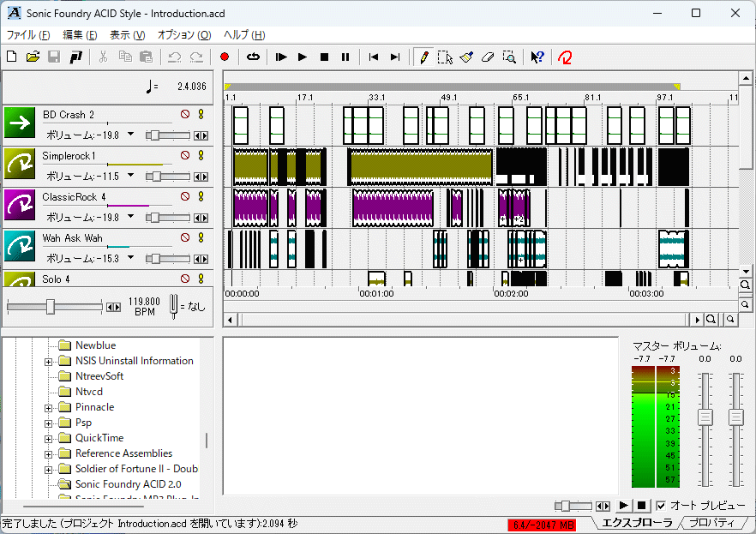This screenshot has width=756, height=534.
Task: Click the Paste clipboard icon
Action: click(x=146, y=57)
